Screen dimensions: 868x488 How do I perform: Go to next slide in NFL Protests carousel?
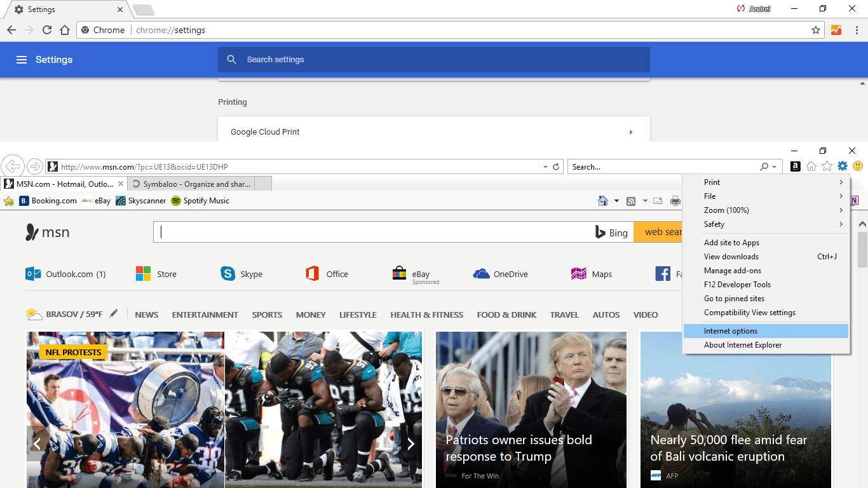(410, 444)
